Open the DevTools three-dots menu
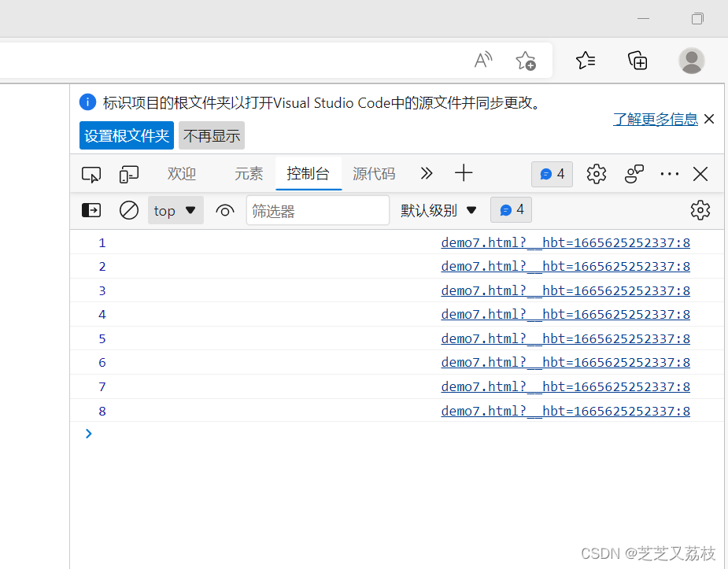The height and width of the screenshot is (569, 728). [670, 174]
